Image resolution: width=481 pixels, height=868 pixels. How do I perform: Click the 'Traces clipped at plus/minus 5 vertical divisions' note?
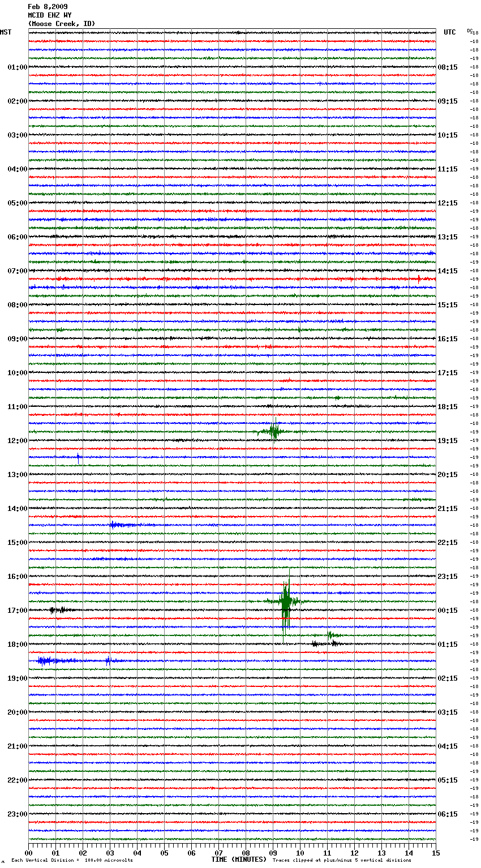point(342,861)
